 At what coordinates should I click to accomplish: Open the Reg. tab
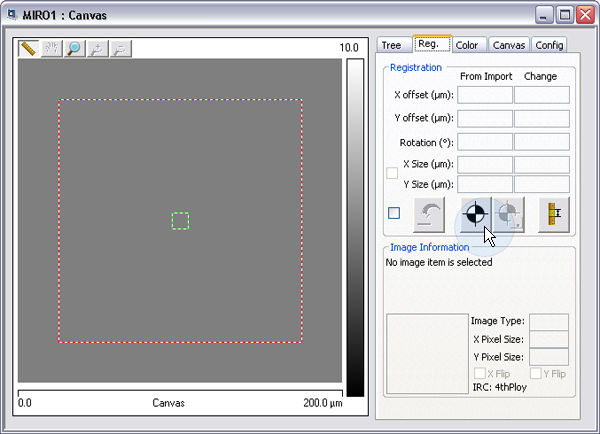click(x=432, y=44)
